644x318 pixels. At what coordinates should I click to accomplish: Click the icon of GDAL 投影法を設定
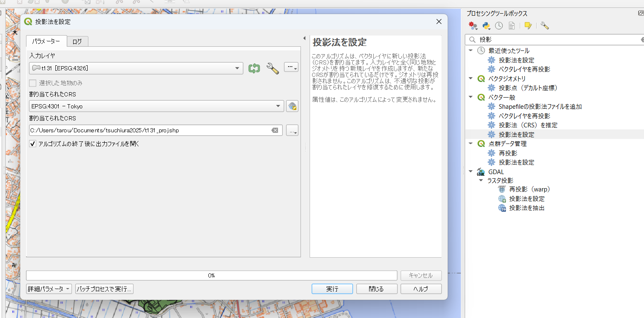pyautogui.click(x=502, y=198)
